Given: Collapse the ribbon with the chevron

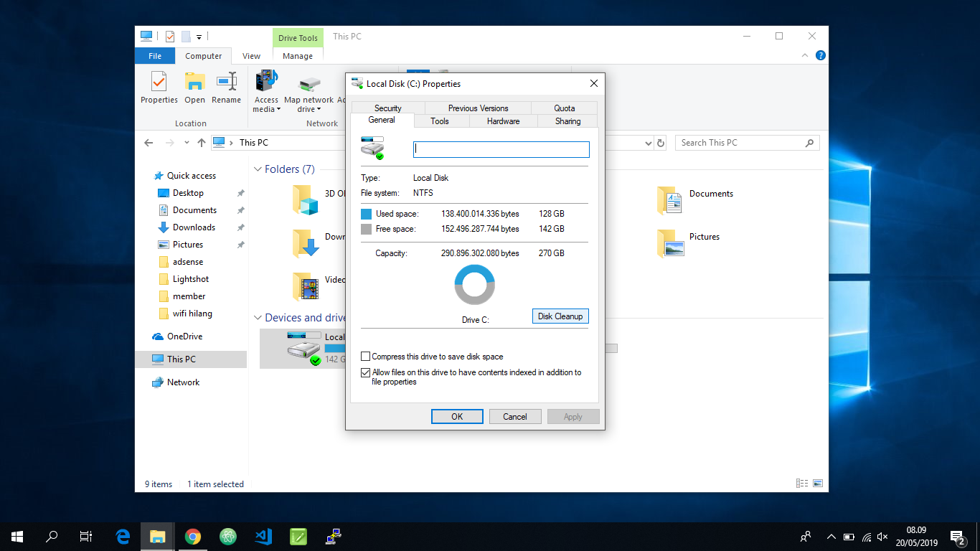Looking at the screenshot, I should [x=806, y=55].
